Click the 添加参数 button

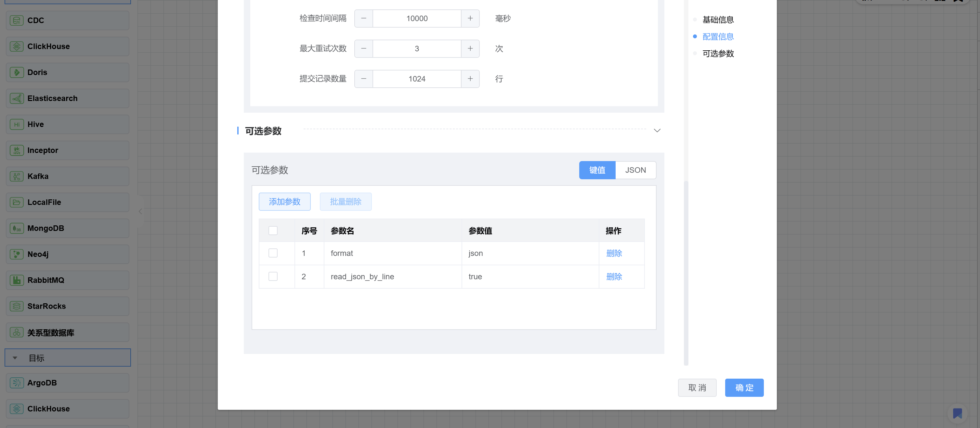click(x=284, y=202)
